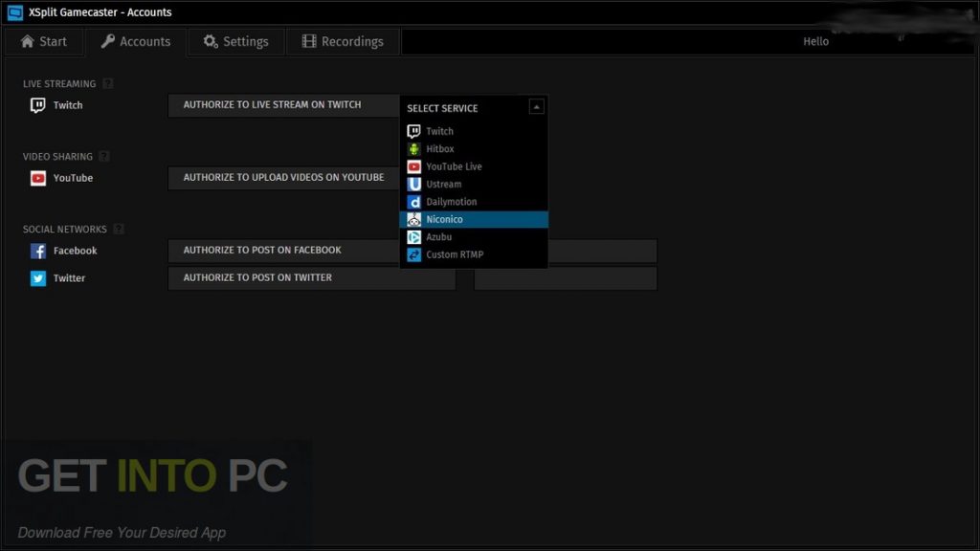Go to the Recordings tab
This screenshot has width=980, height=551.
pos(343,42)
